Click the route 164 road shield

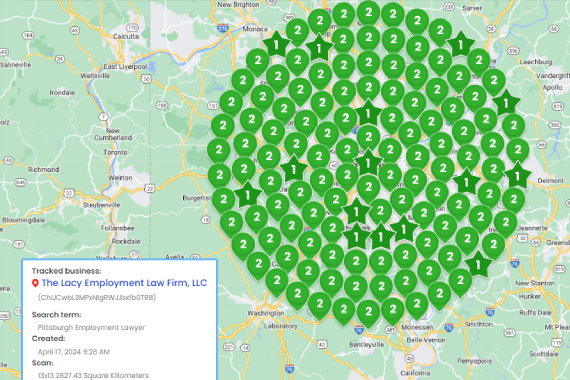(28, 35)
